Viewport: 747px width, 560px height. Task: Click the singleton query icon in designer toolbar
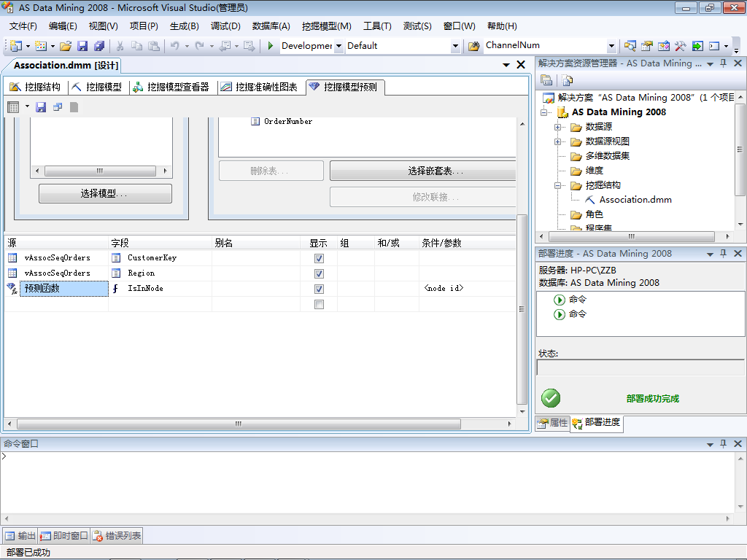pyautogui.click(x=58, y=107)
